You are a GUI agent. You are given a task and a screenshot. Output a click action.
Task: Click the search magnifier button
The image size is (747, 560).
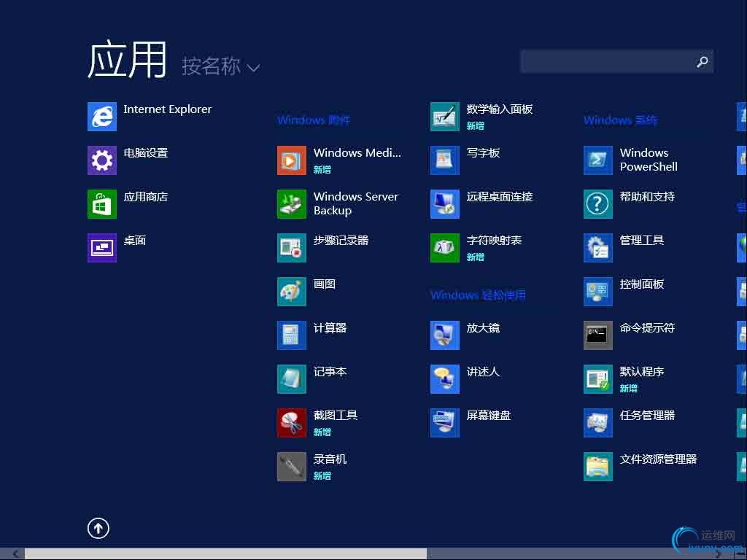pyautogui.click(x=703, y=61)
